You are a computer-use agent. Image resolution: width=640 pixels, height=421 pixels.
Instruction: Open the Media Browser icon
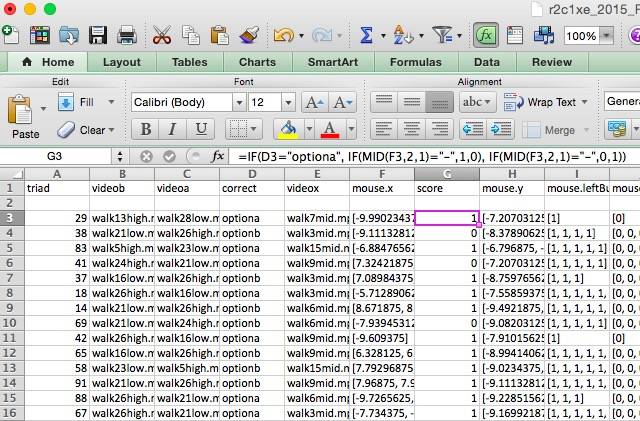[x=544, y=36]
